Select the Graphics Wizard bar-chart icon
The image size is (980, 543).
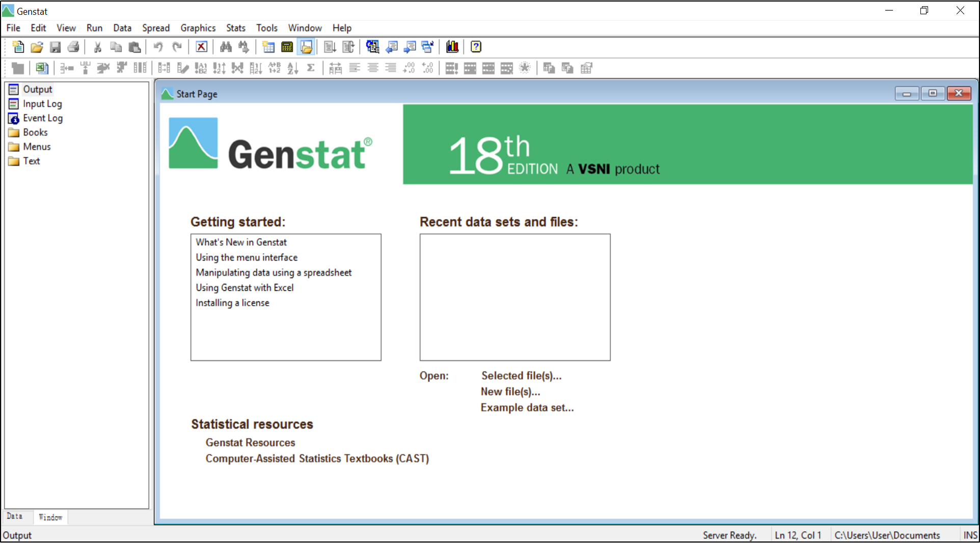(x=452, y=47)
